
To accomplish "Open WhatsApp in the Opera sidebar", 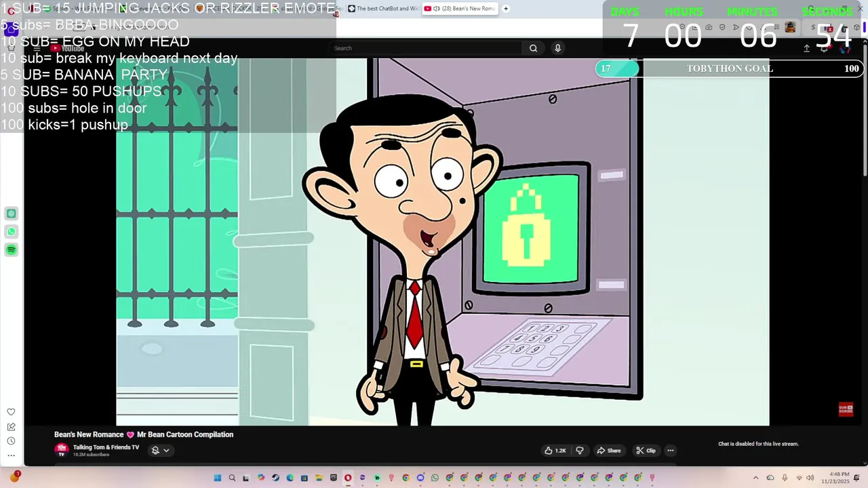I will coord(12,232).
